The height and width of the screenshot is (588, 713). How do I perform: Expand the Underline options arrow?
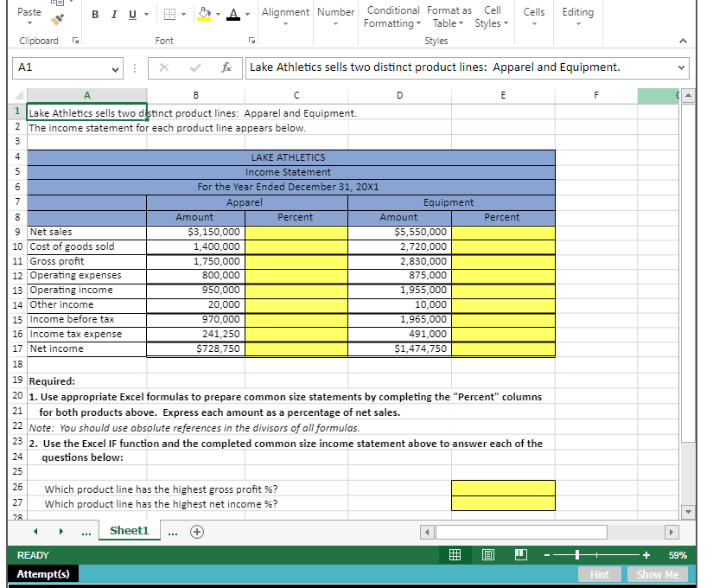pos(146,15)
